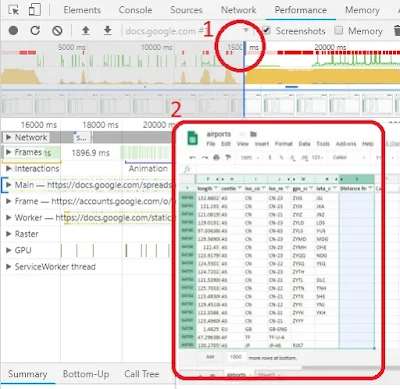Click the decrease decimal places icon
The width and height of the screenshot is (400, 389).
point(292,157)
